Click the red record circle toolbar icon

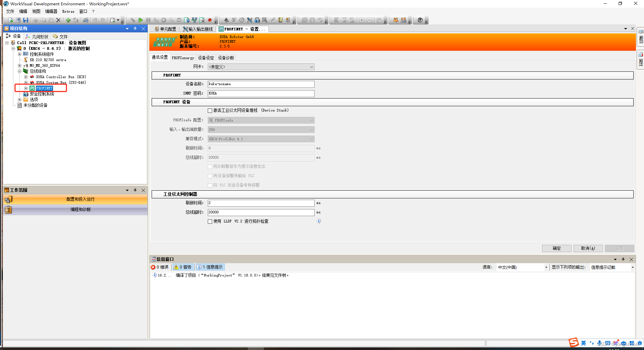[x=210, y=20]
